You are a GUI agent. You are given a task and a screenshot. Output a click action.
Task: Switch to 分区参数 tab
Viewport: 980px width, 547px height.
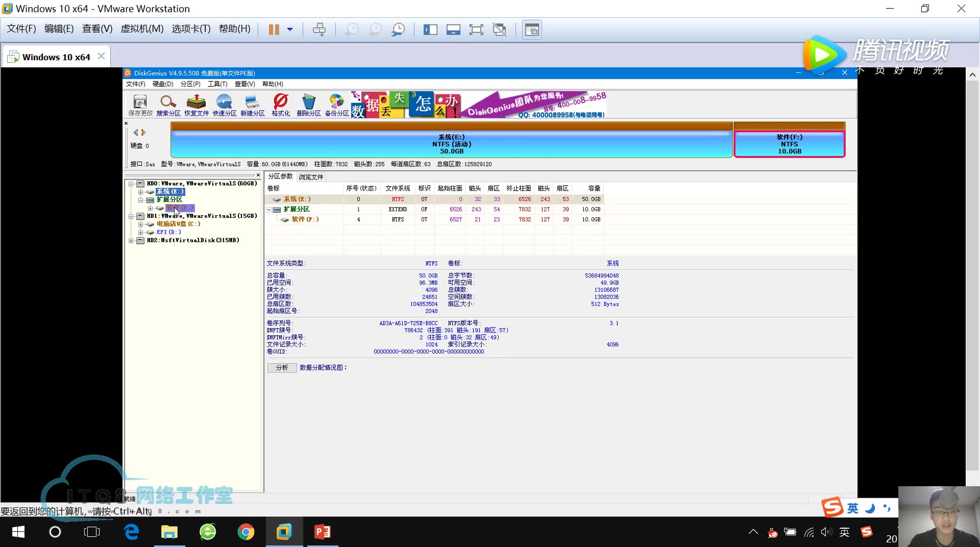280,177
